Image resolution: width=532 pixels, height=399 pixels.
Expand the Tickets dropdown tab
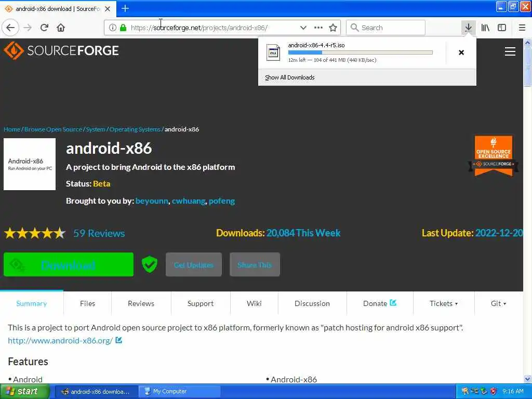(444, 303)
